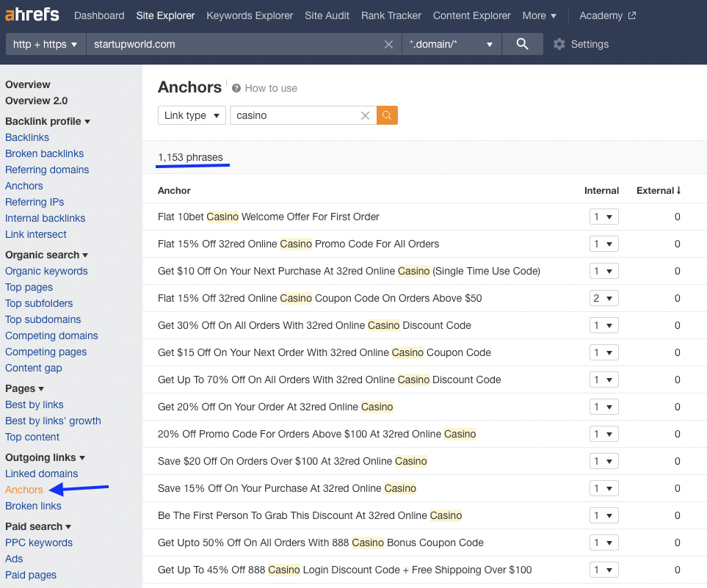This screenshot has height=588, width=707.
Task: Open Keywords Explorer
Action: (x=250, y=15)
